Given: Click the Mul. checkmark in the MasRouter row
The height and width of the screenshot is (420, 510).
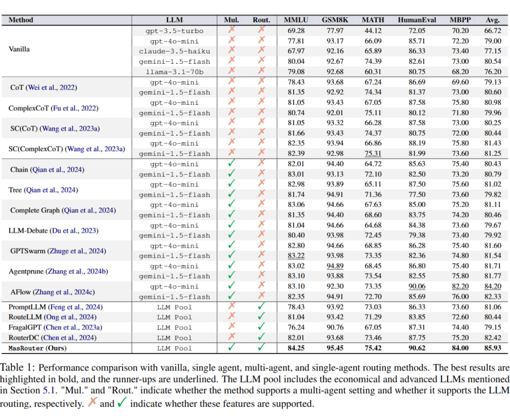Looking at the screenshot, I should click(x=231, y=347).
